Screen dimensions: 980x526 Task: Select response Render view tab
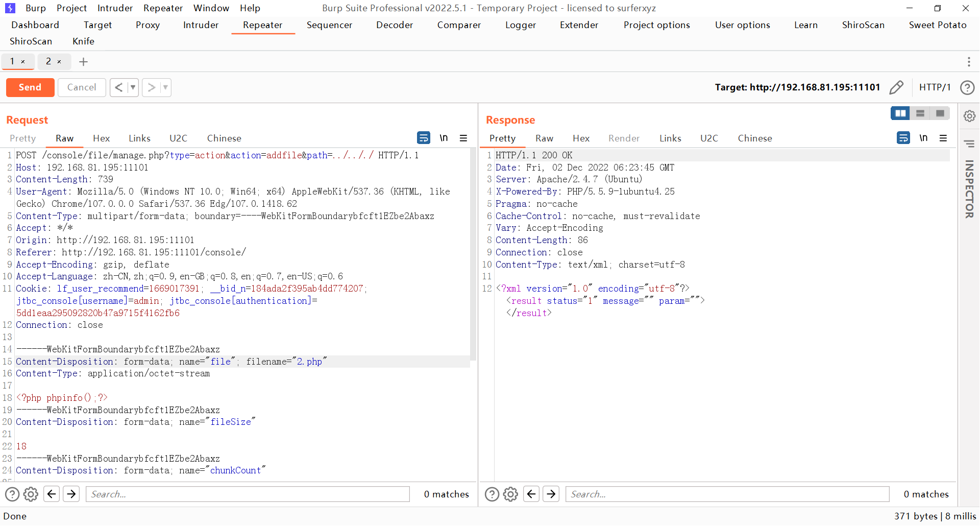[624, 138]
